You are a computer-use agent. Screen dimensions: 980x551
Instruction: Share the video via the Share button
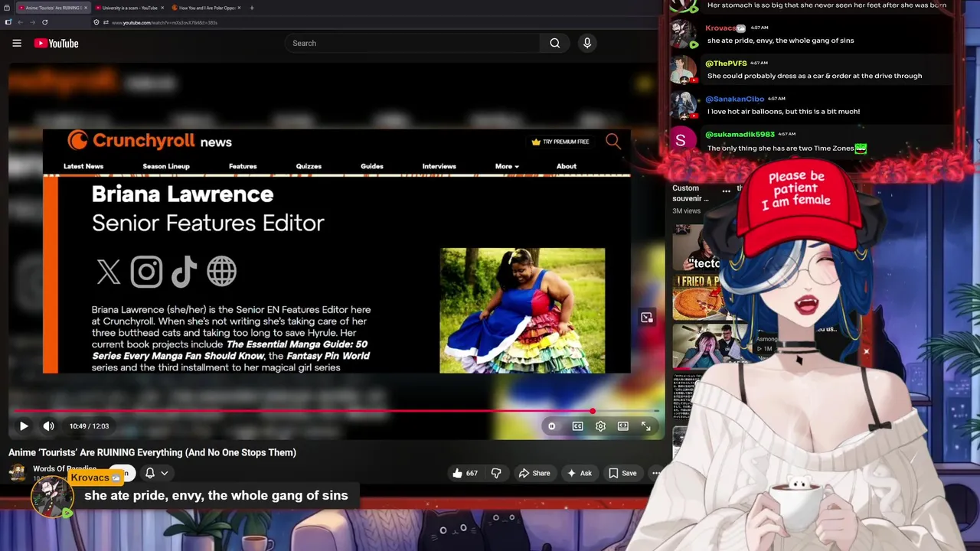pyautogui.click(x=534, y=473)
